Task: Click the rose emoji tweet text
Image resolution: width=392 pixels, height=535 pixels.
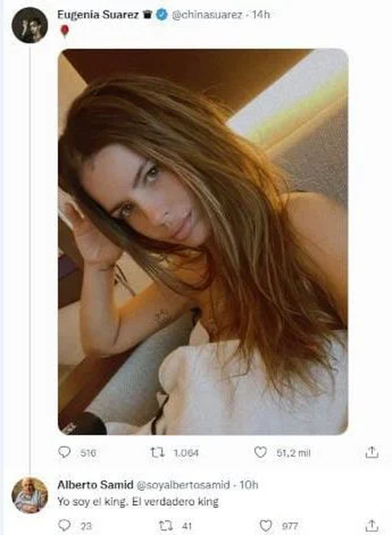Action: click(x=65, y=31)
